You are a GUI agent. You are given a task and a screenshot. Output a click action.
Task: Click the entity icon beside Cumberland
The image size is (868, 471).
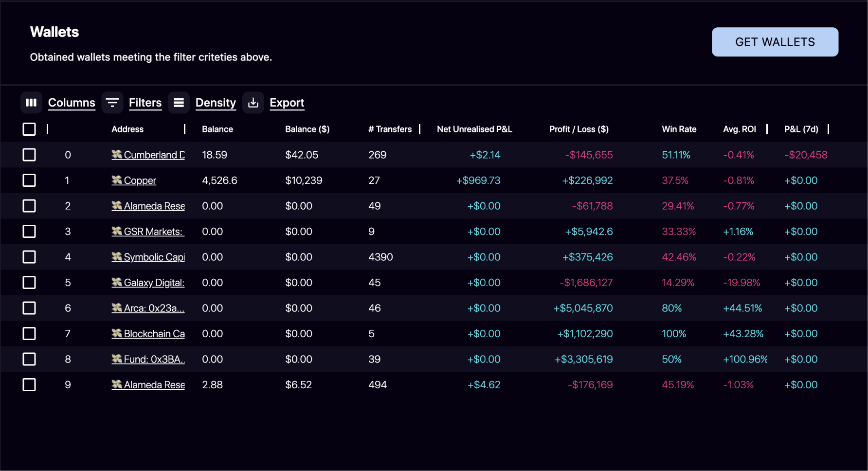coord(117,154)
